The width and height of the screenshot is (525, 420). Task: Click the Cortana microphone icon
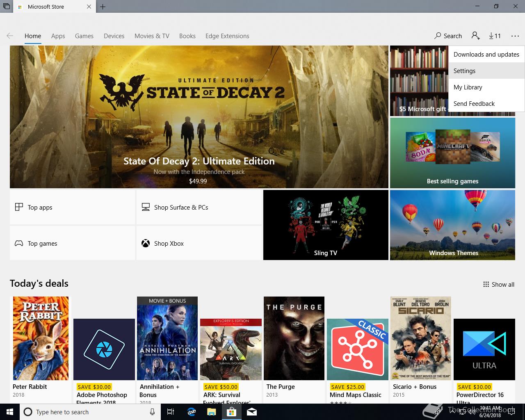(152, 412)
